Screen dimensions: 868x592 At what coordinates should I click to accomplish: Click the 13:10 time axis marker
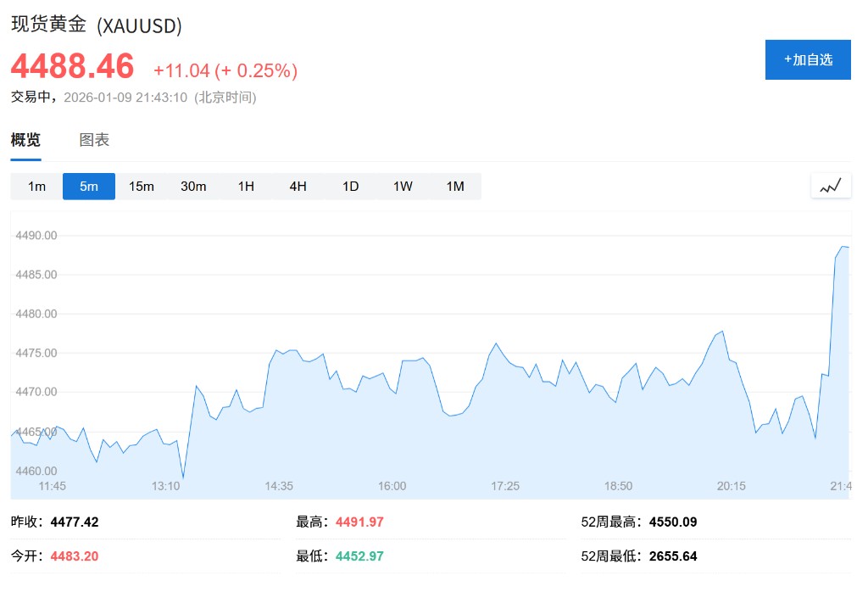pyautogui.click(x=165, y=486)
